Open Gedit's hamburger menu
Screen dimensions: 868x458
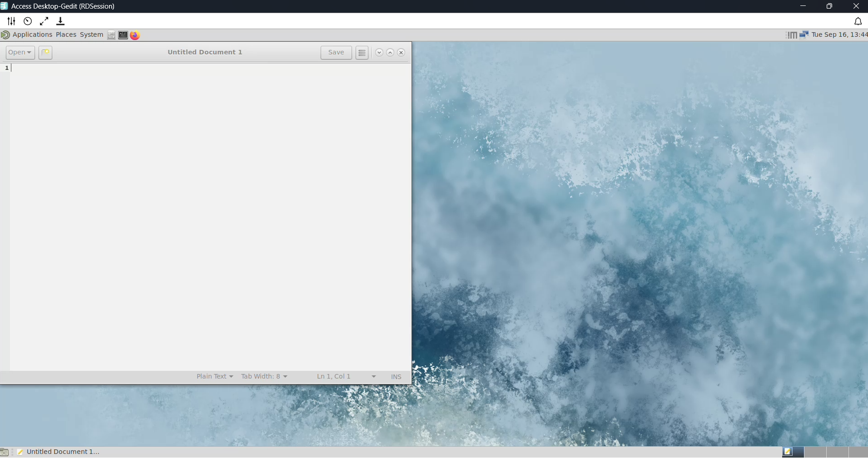[362, 53]
